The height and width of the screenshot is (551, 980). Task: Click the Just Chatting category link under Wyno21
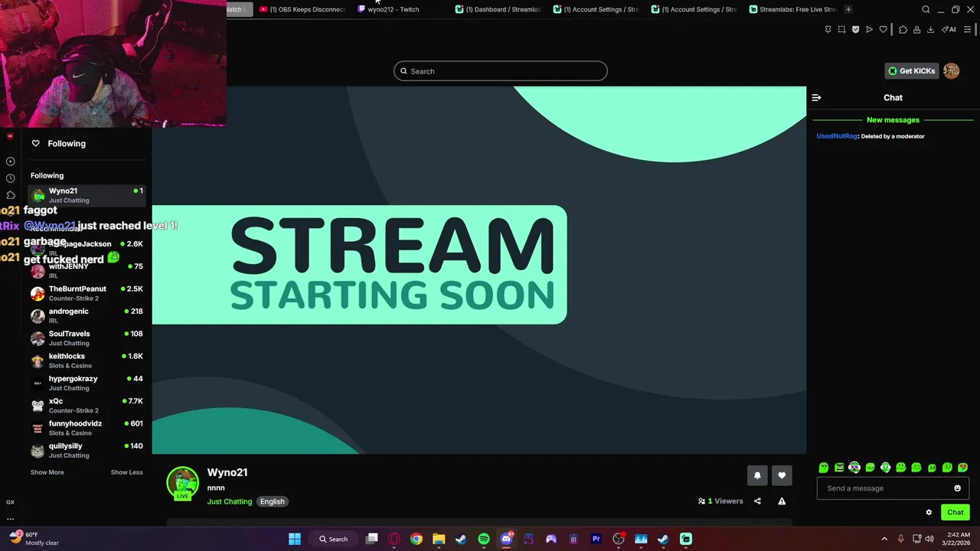(x=229, y=502)
